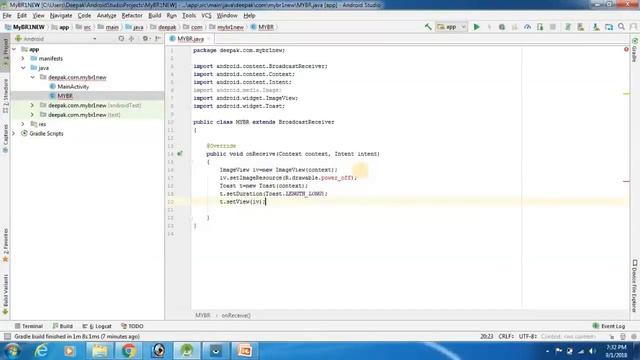640x360 pixels.
Task: Select the MYBR.java editor tab
Action: pos(190,39)
